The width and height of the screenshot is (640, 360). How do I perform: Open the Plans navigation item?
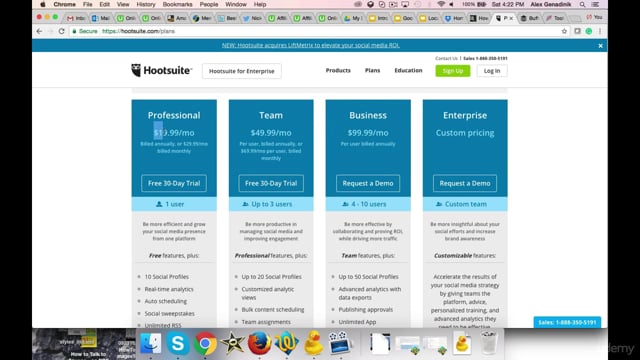pyautogui.click(x=372, y=70)
